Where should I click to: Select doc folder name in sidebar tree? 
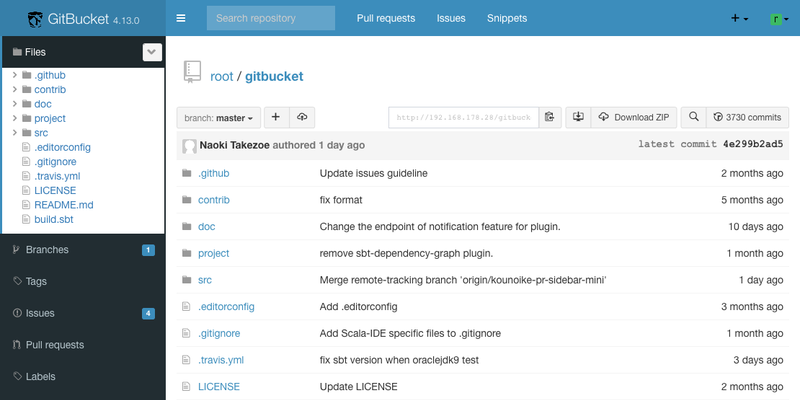point(43,104)
